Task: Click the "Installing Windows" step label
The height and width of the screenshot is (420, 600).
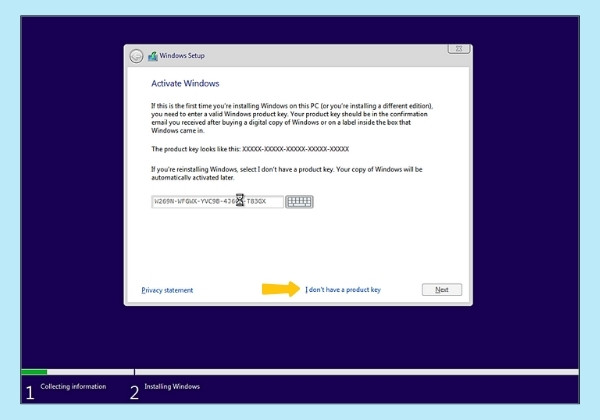Action: tap(172, 386)
